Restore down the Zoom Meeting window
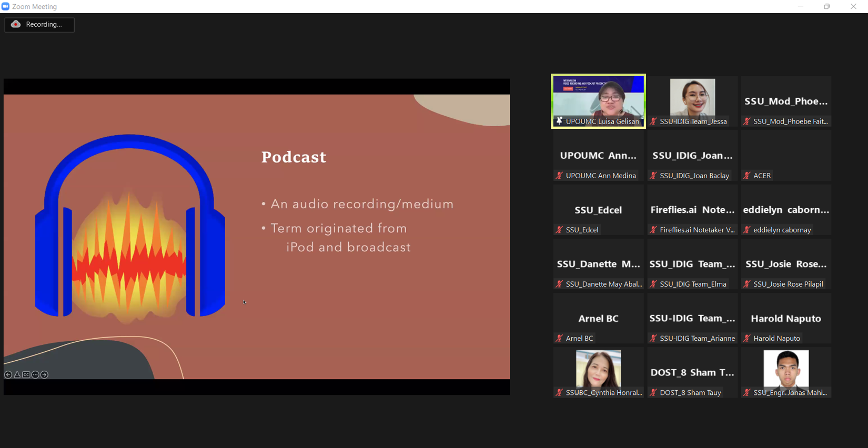 coord(827,7)
